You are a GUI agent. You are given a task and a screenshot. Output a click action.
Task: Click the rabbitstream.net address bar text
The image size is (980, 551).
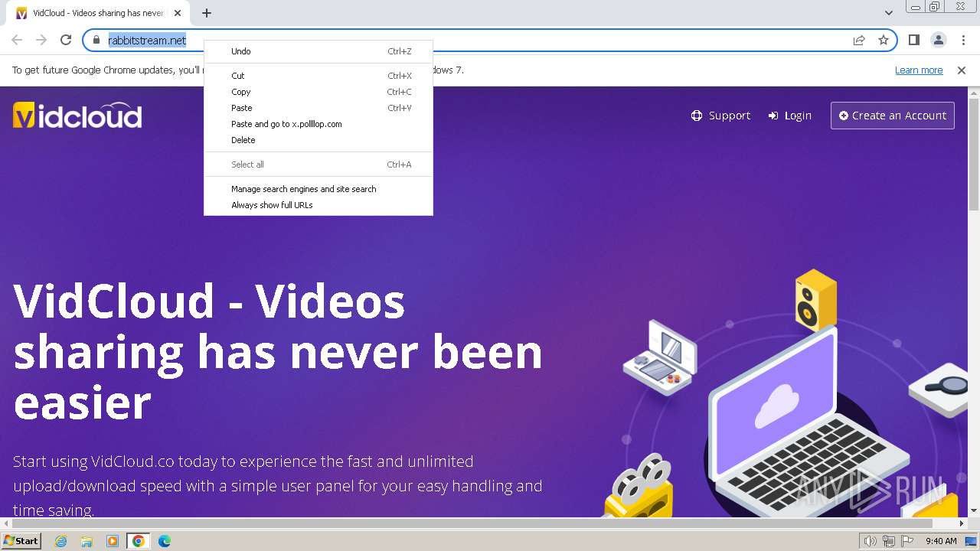tap(147, 41)
